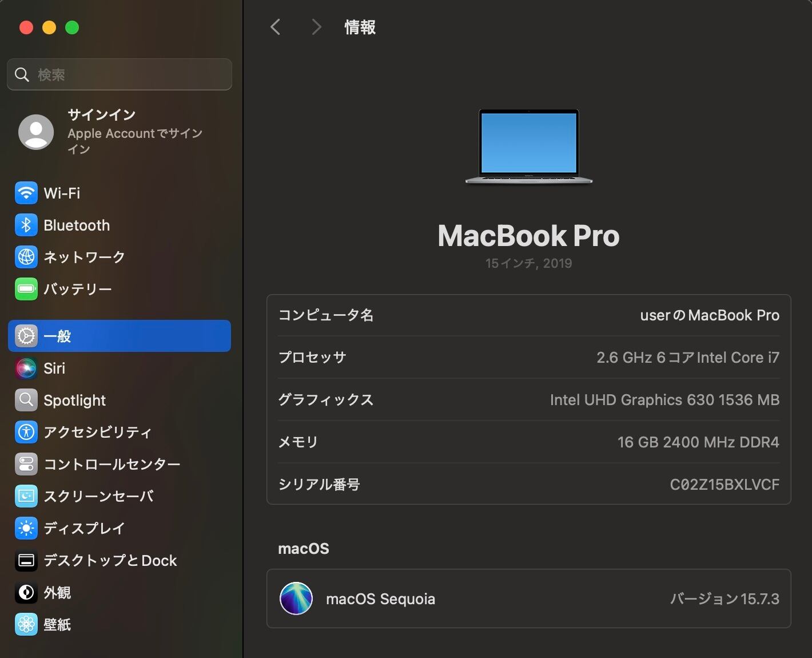
Task: Click the プロセッサ row label
Action: tap(312, 358)
